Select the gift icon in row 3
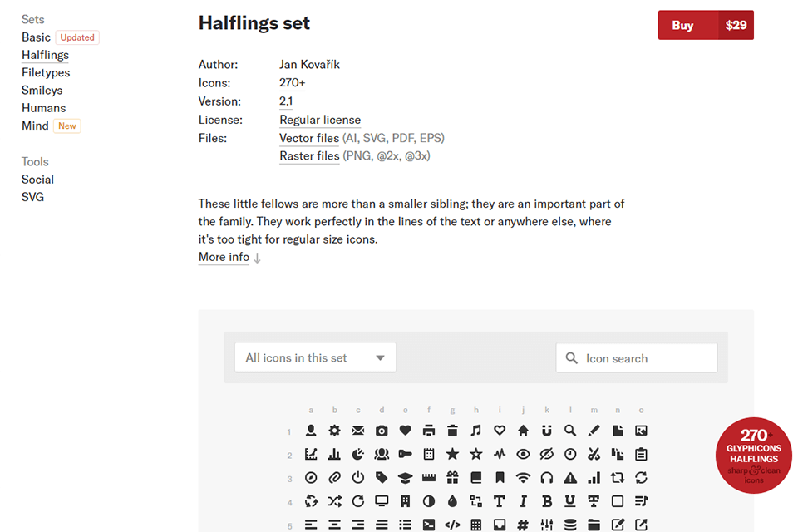This screenshot has height=532, width=798. (451, 478)
